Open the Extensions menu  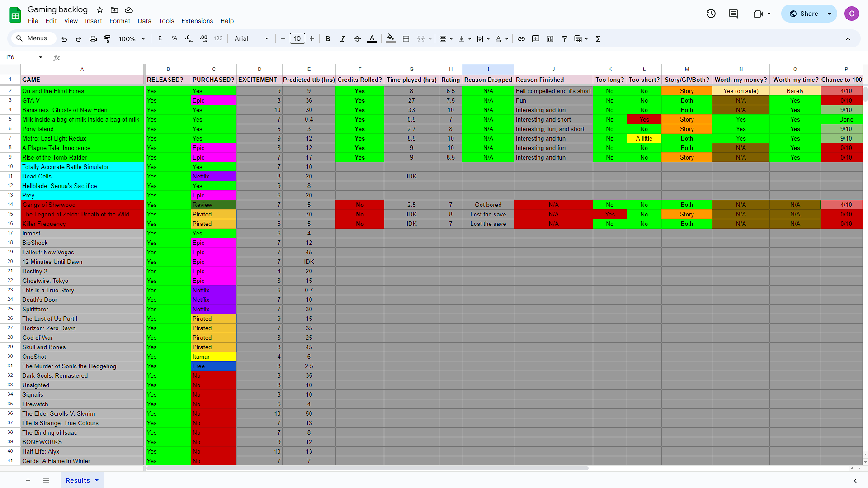pos(197,21)
